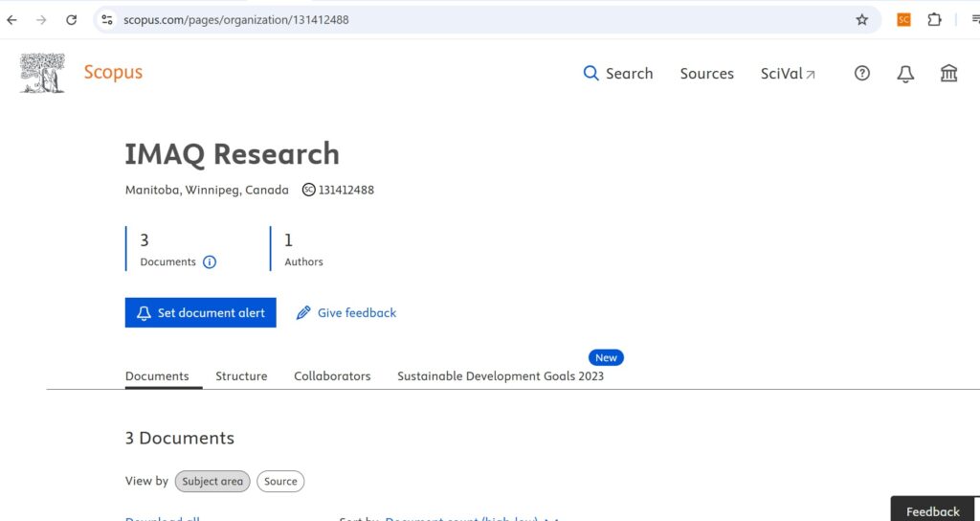Switch to the Collaborators tab

coord(332,375)
